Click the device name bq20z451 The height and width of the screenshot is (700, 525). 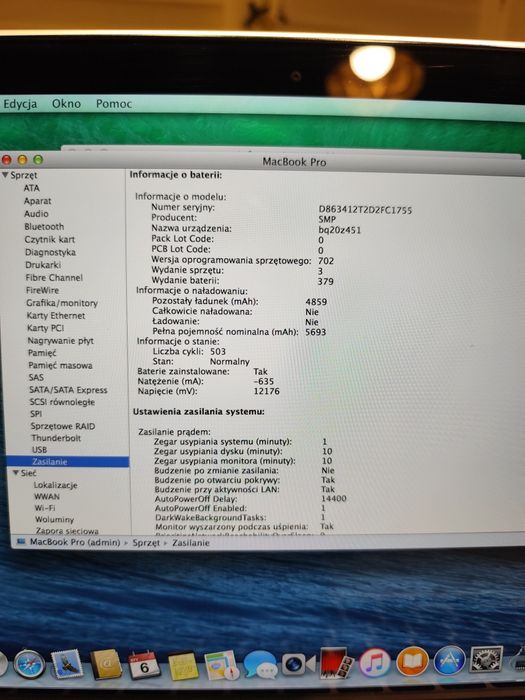point(340,230)
